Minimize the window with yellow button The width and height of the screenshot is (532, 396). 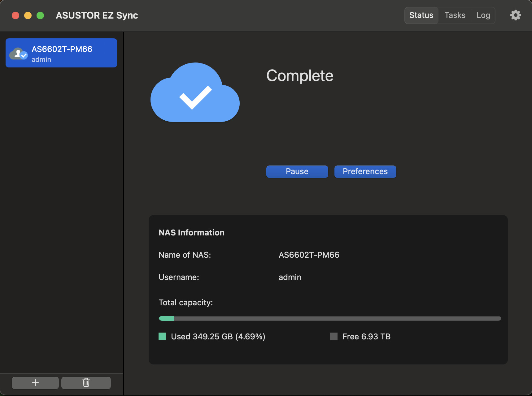click(x=28, y=15)
